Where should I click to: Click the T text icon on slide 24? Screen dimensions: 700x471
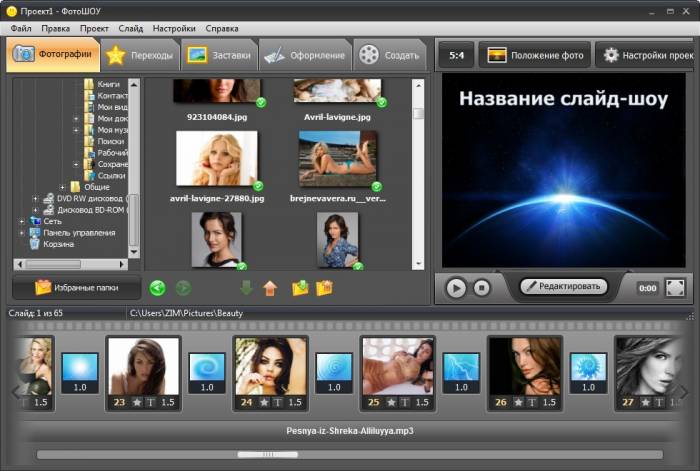click(x=278, y=402)
